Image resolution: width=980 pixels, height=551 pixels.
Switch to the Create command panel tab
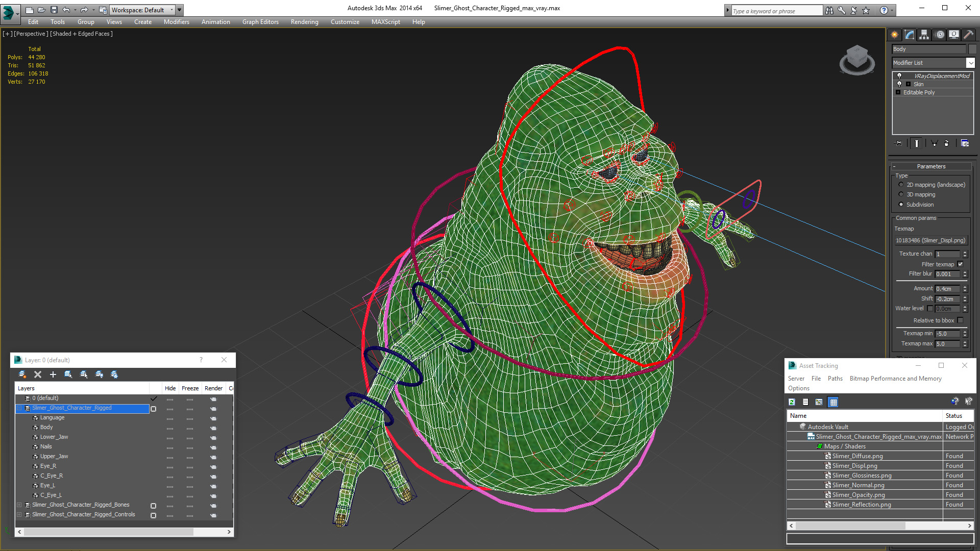tap(894, 35)
